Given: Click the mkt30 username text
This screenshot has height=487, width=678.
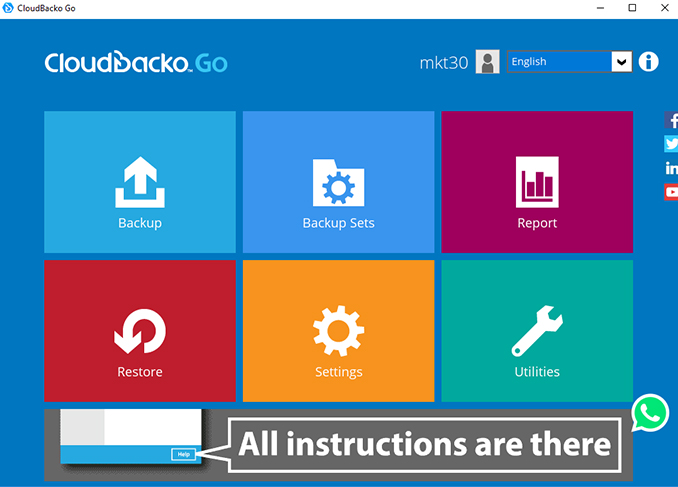Looking at the screenshot, I should [x=444, y=63].
